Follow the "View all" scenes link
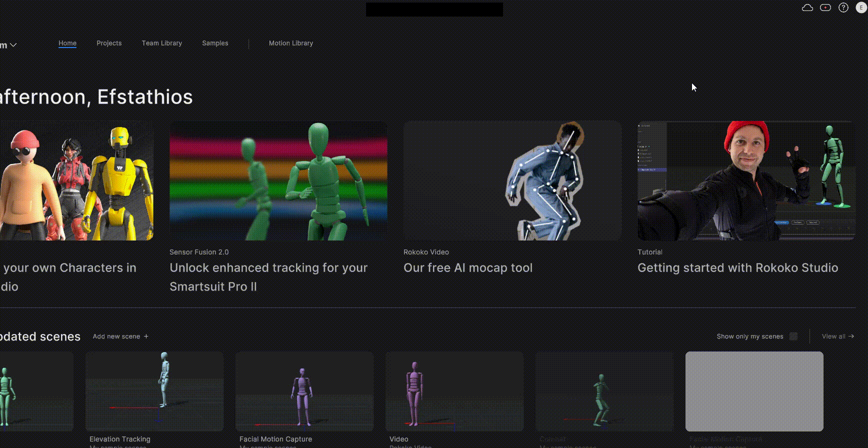 838,336
